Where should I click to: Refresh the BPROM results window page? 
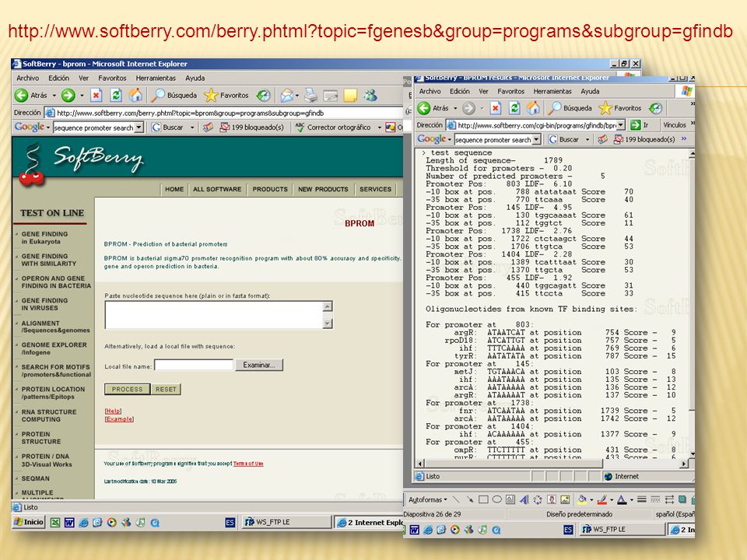514,108
